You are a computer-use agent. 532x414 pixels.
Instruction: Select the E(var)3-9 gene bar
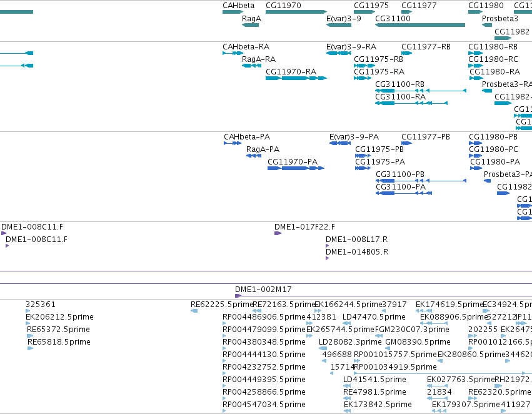(339, 25)
